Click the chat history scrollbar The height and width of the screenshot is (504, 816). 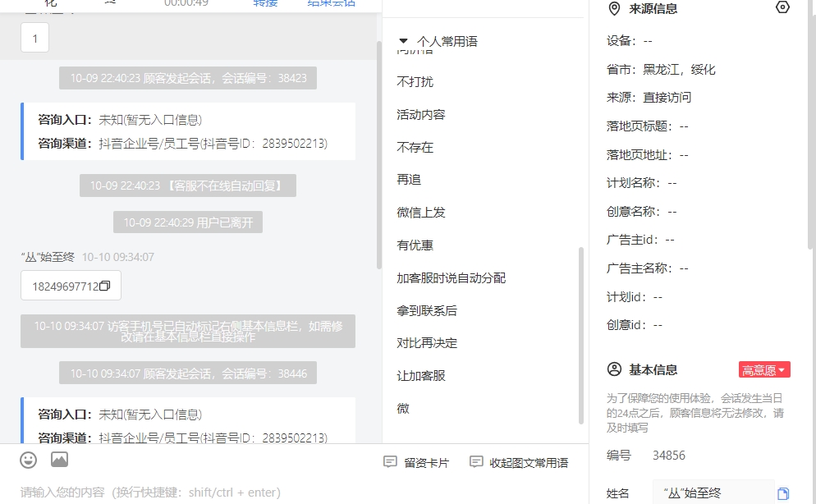[379, 154]
